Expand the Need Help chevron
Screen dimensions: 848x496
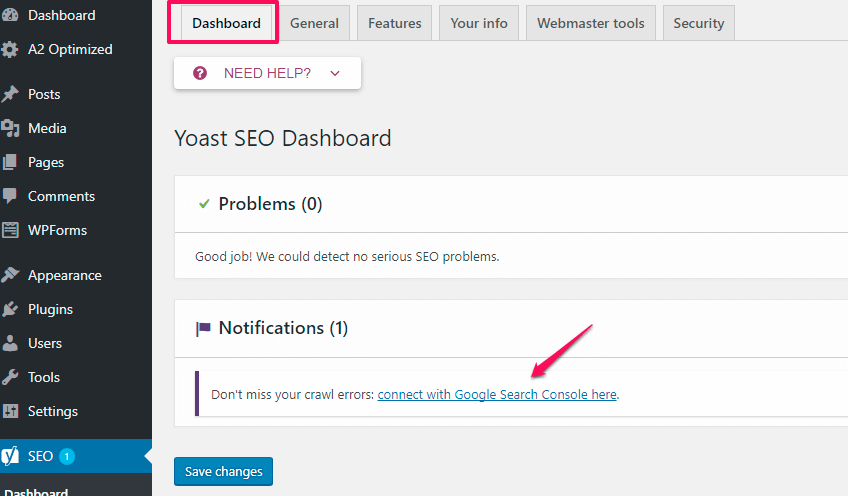click(x=335, y=73)
